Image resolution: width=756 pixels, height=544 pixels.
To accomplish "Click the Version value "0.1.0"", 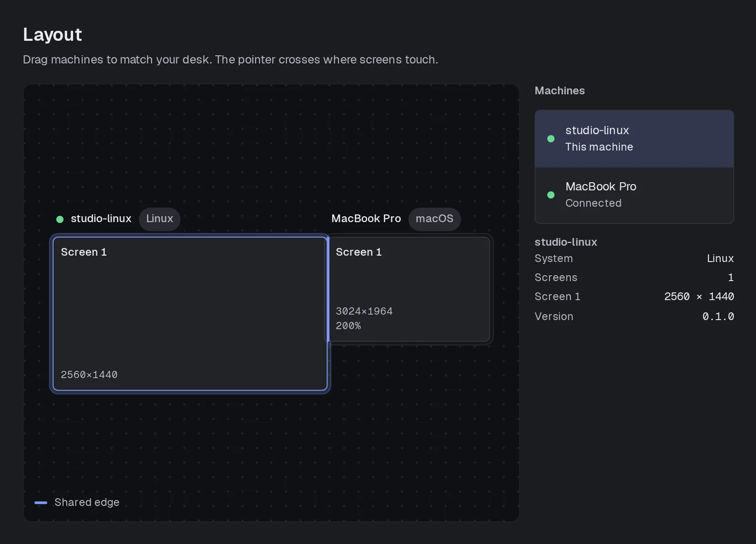I will pyautogui.click(x=718, y=316).
